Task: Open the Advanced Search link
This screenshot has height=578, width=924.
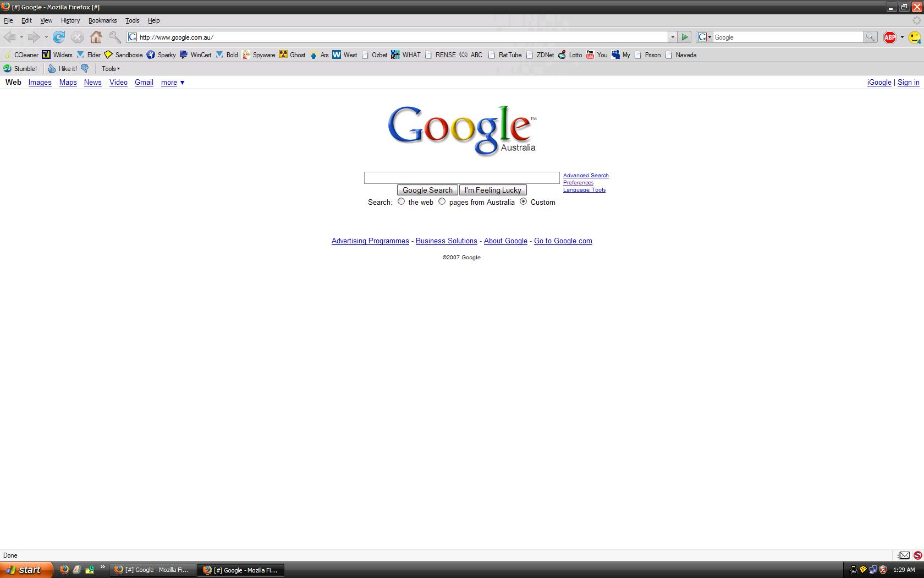Action: pyautogui.click(x=586, y=176)
